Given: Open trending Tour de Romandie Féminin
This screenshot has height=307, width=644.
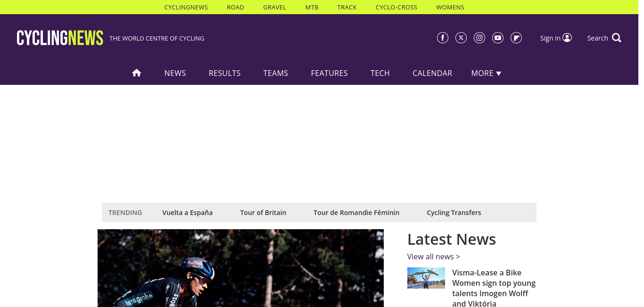Looking at the screenshot, I should 356,213.
